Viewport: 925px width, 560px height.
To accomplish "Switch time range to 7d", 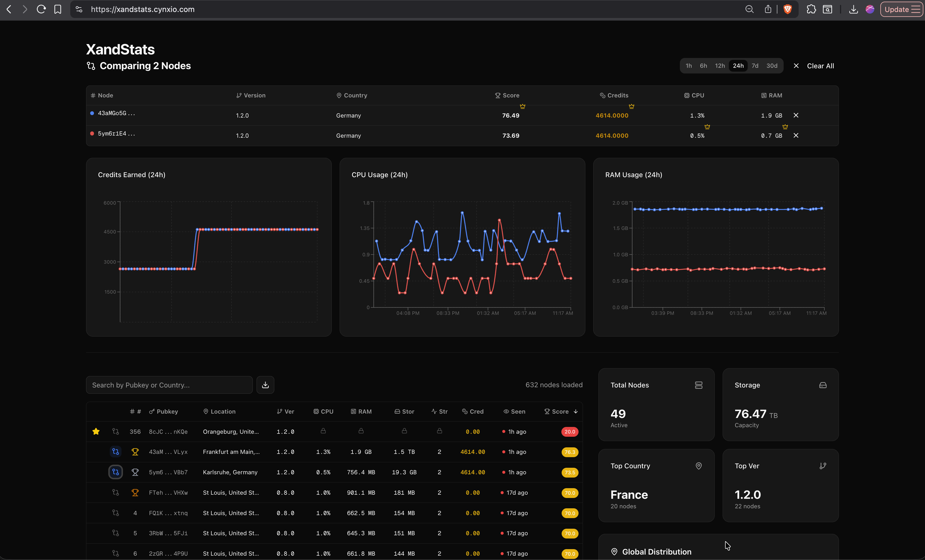I will coord(755,66).
